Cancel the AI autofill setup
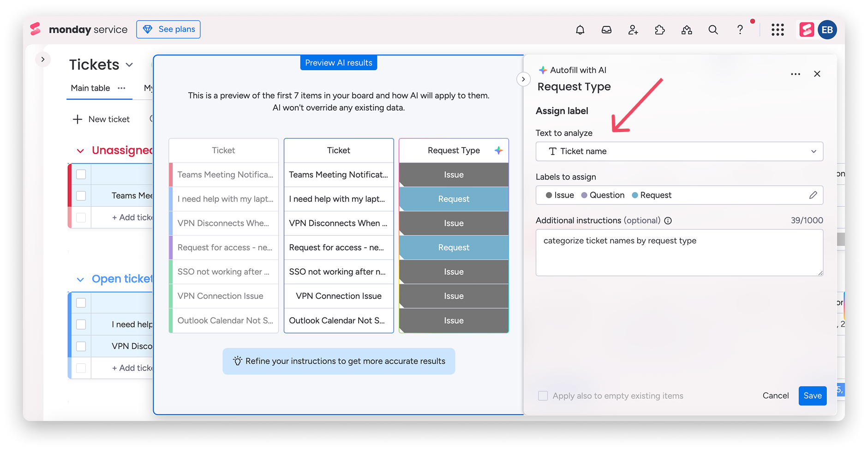The height and width of the screenshot is (451, 868). point(776,396)
